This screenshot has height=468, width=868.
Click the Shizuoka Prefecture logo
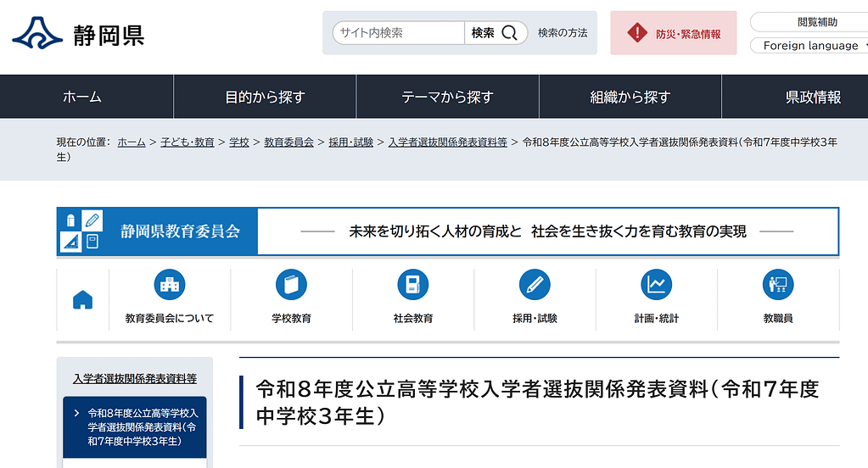78,34
